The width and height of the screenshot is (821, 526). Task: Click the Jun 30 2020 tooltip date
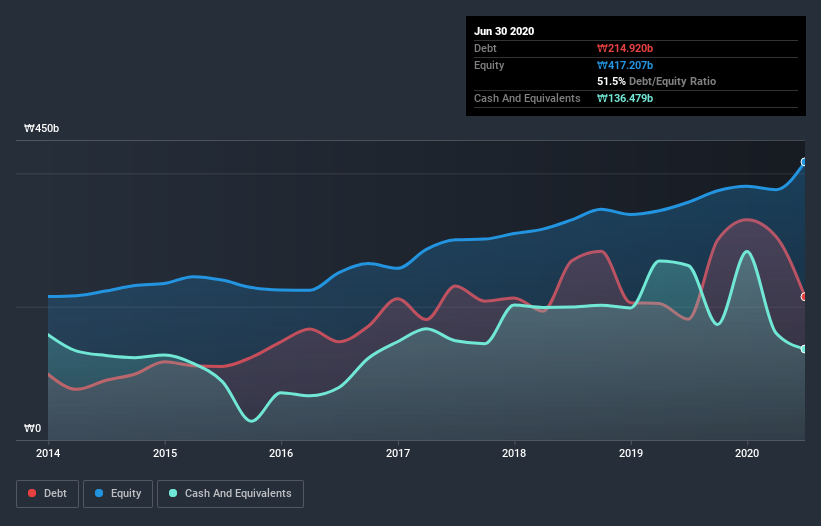click(x=504, y=31)
